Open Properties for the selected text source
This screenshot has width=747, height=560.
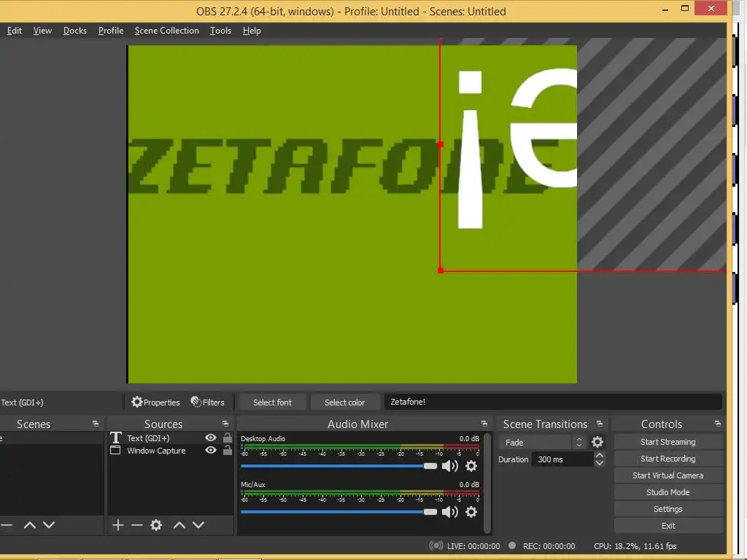156,402
